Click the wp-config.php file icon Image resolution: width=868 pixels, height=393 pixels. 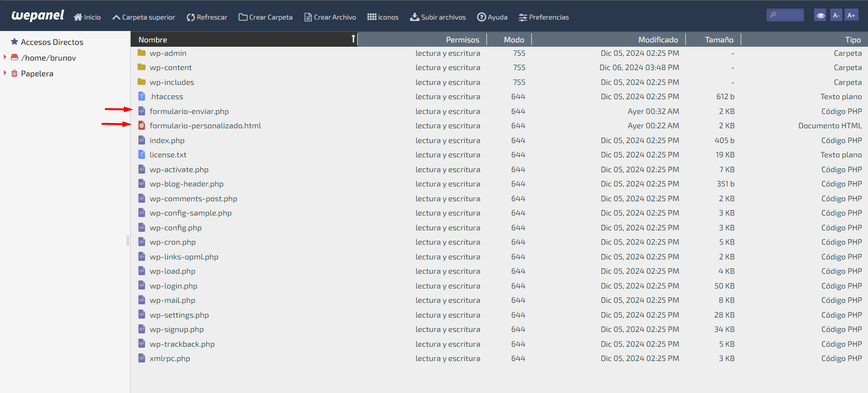(142, 227)
